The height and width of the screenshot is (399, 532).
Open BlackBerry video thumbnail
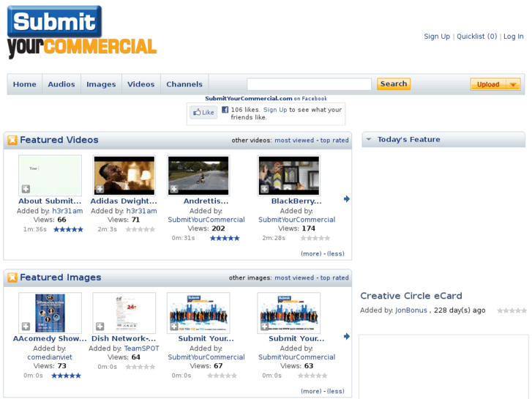[x=289, y=175]
